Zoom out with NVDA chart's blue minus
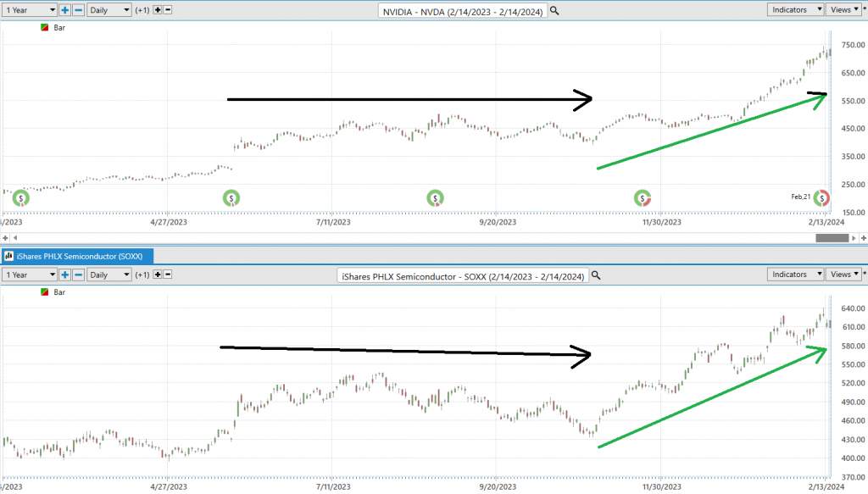The image size is (868, 494). coord(79,10)
